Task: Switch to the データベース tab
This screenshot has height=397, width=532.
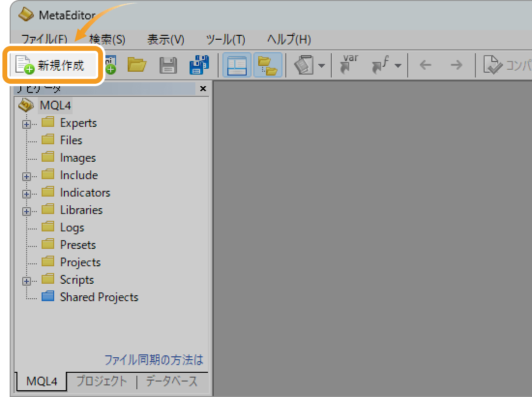Action: pos(172,381)
